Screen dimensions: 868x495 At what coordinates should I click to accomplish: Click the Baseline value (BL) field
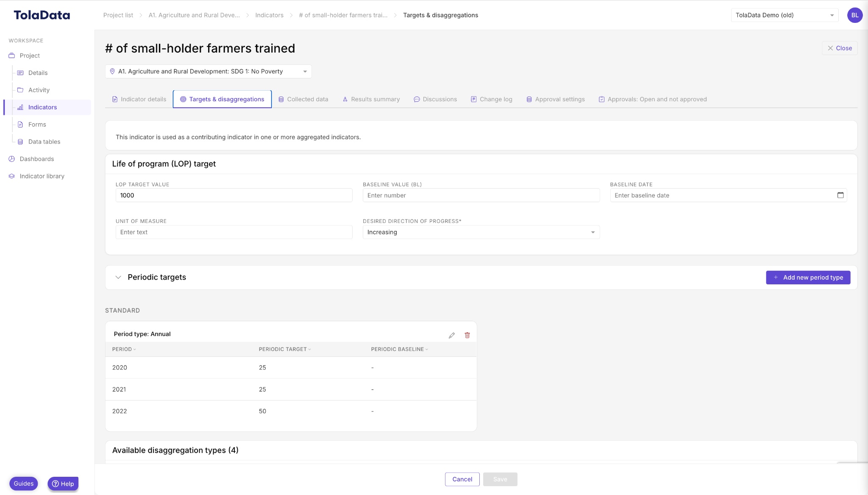[x=481, y=195]
